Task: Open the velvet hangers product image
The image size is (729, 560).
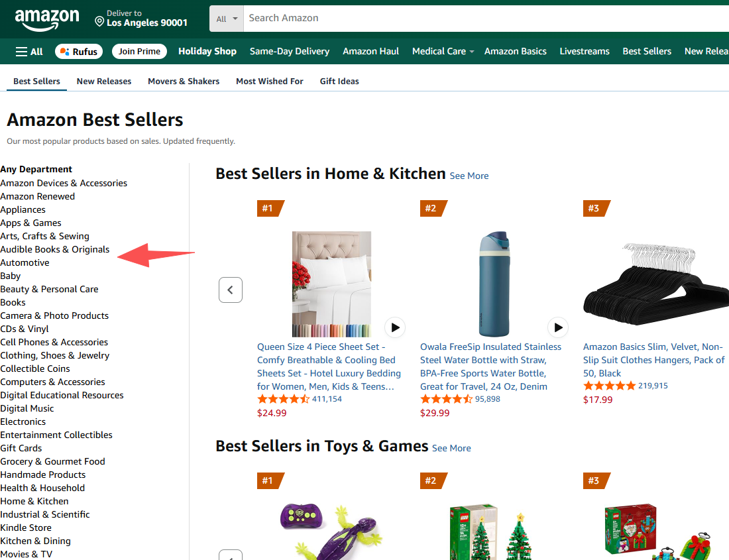Action: [656, 284]
